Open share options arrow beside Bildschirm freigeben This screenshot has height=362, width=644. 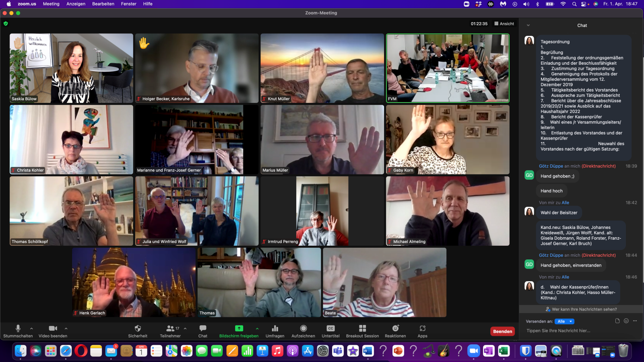257,329
